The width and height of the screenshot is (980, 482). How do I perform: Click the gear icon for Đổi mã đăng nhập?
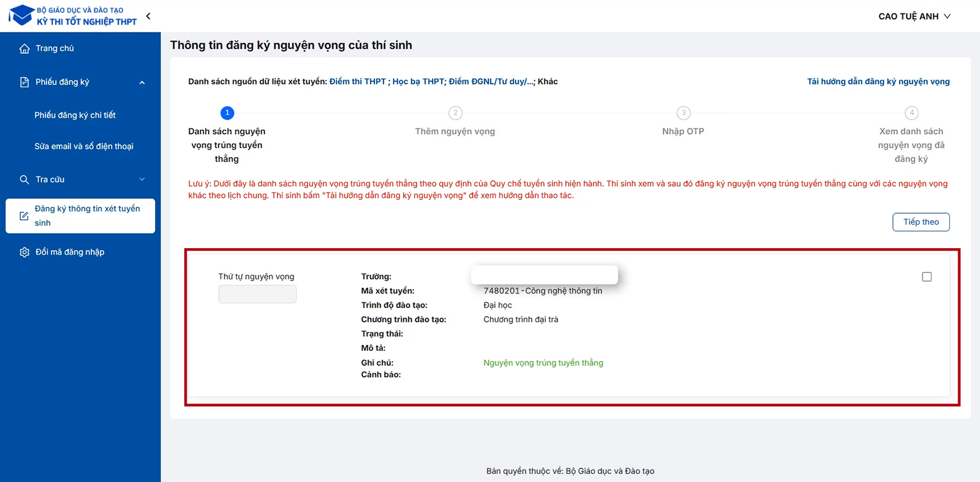click(x=24, y=252)
